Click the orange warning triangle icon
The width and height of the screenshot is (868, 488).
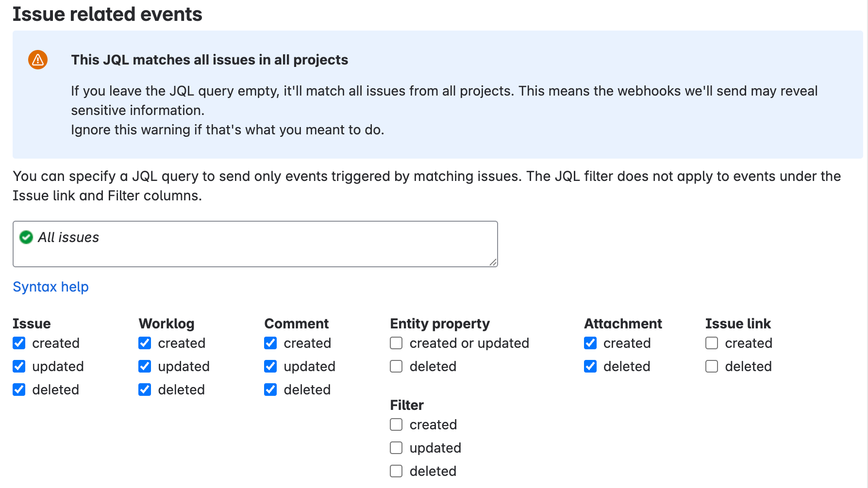[x=37, y=60]
